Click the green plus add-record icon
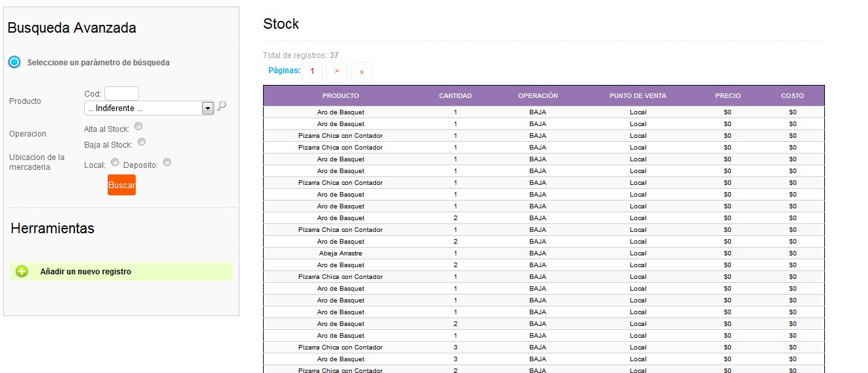 22,272
